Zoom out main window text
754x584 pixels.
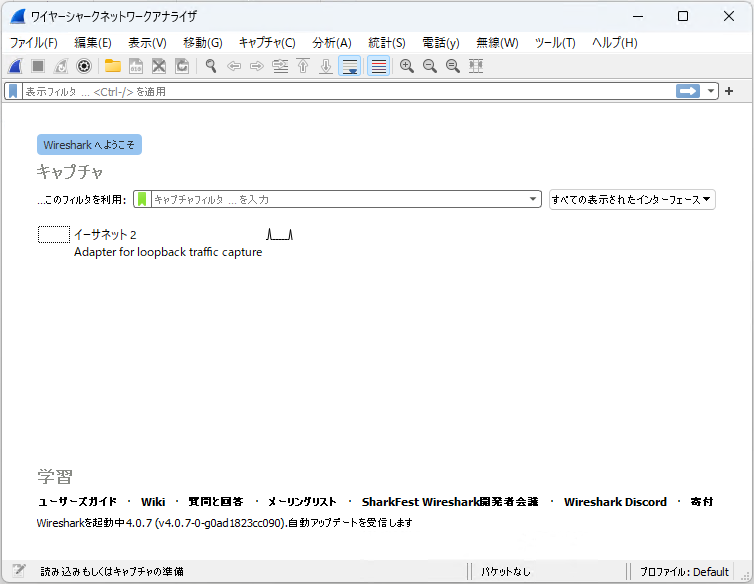click(430, 66)
